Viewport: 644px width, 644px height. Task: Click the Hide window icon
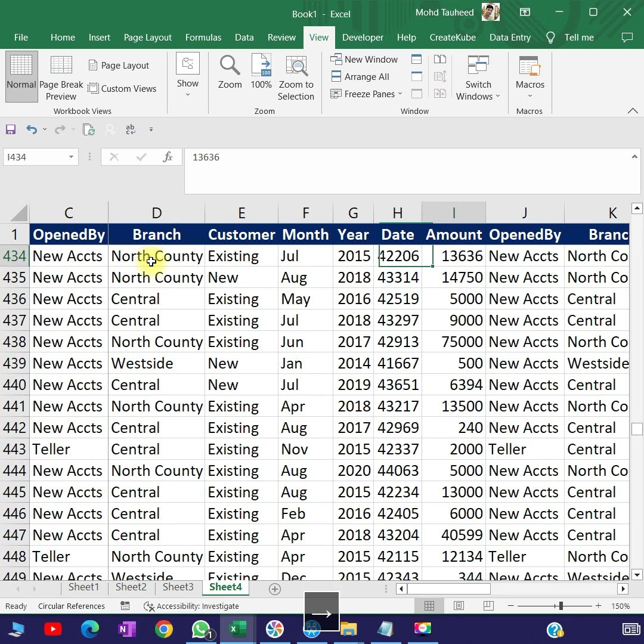(416, 76)
